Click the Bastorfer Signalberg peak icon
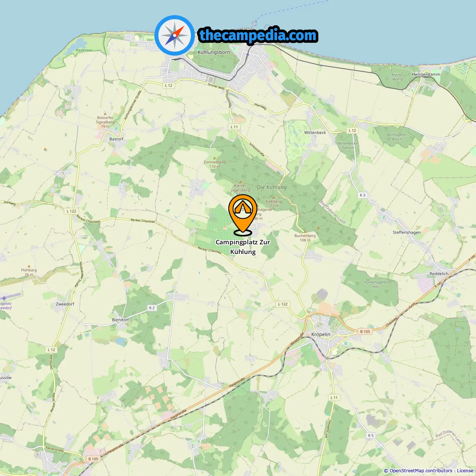 [105, 114]
